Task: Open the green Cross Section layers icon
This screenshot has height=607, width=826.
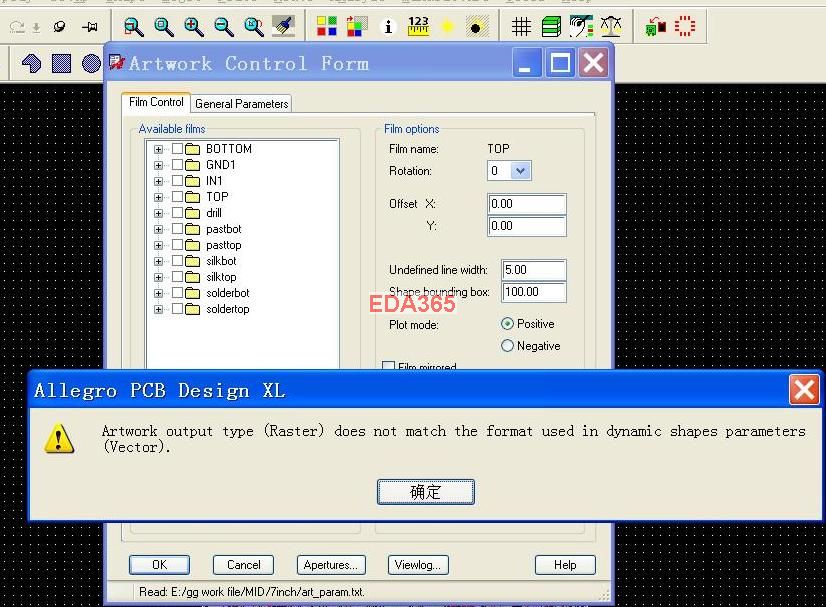Action: coord(551,26)
